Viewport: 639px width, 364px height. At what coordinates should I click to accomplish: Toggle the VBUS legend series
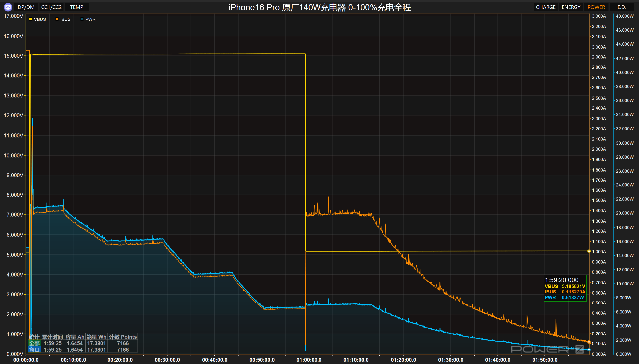[x=37, y=19]
